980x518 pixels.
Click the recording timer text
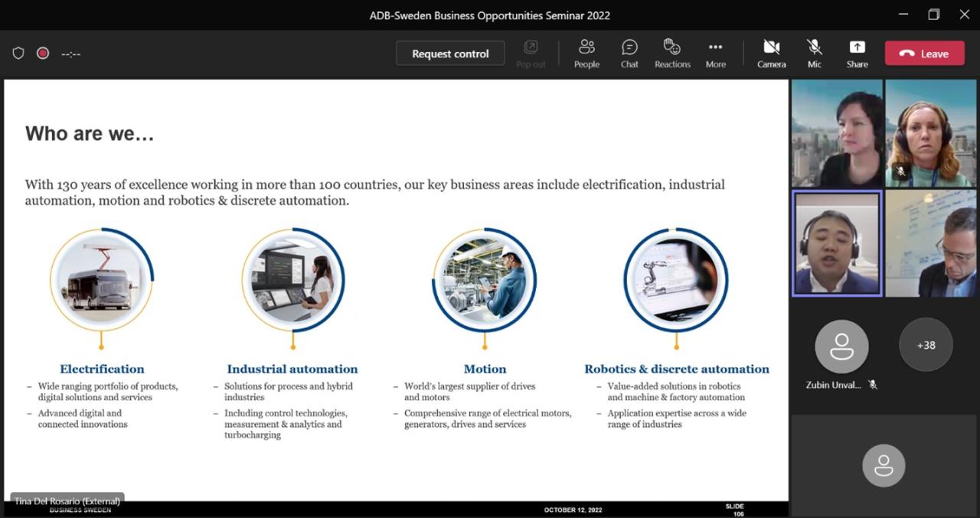coord(71,54)
